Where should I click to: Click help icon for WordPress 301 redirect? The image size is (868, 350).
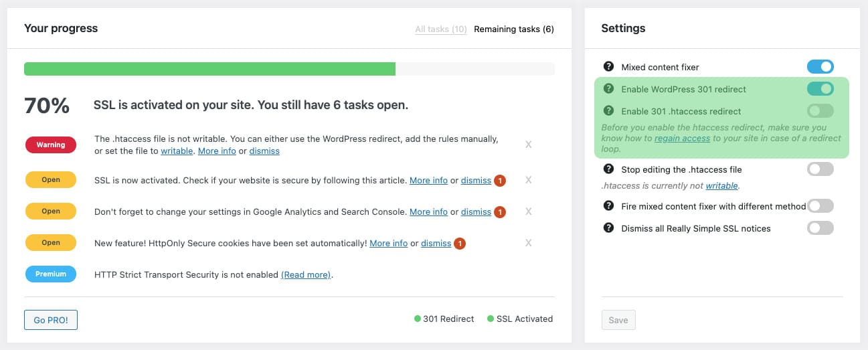click(608, 89)
